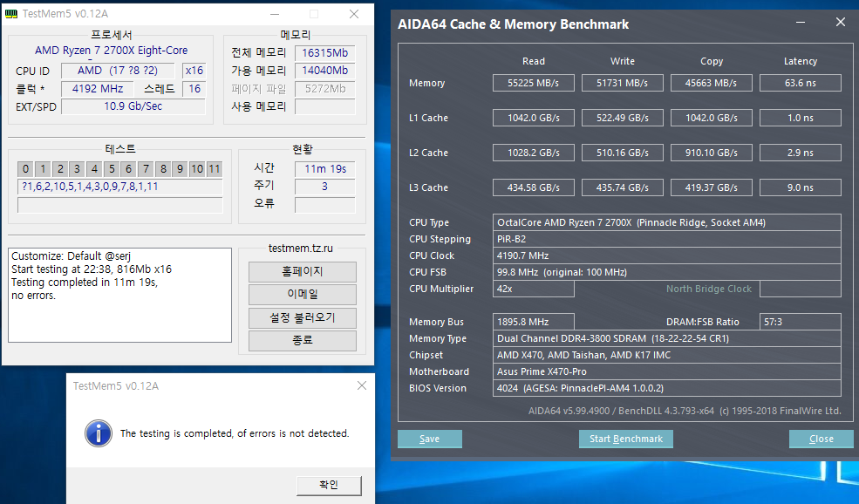
Task: Click the L3 Cache Latency value 9.0 ns
Action: coord(801,187)
